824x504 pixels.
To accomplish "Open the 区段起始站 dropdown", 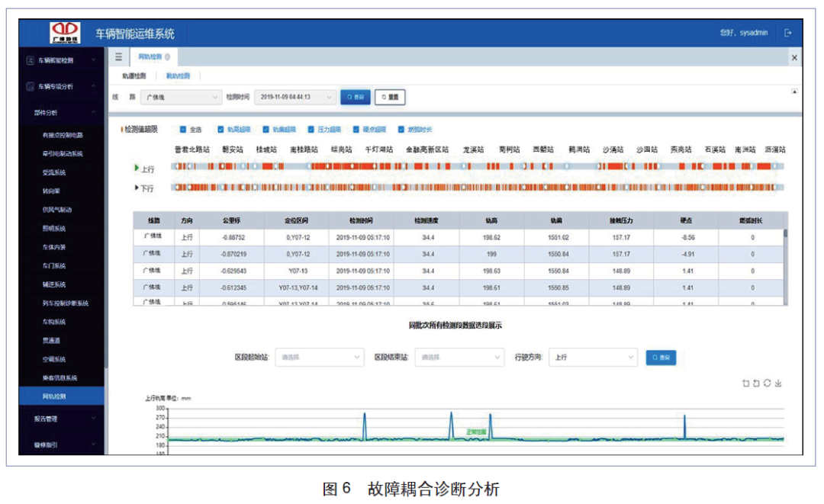I will tap(320, 357).
